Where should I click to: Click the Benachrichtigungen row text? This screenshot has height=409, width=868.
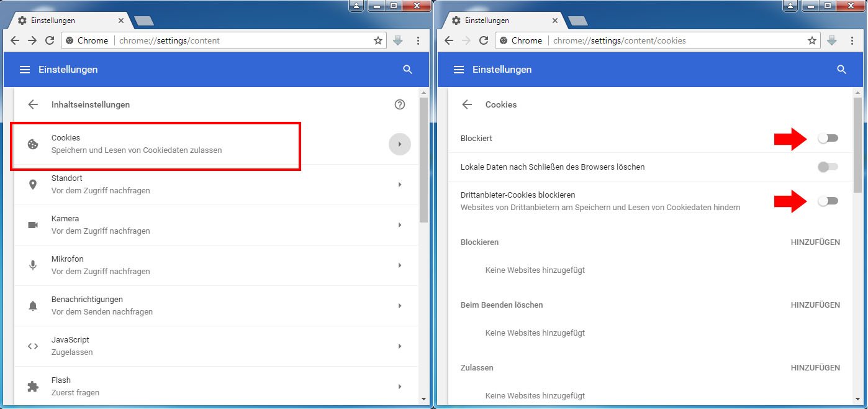click(x=102, y=306)
